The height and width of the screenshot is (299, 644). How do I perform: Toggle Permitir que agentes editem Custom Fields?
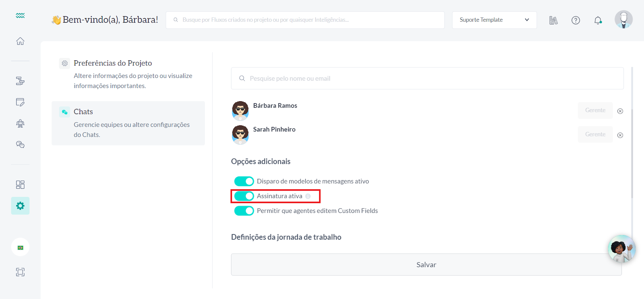pos(244,211)
